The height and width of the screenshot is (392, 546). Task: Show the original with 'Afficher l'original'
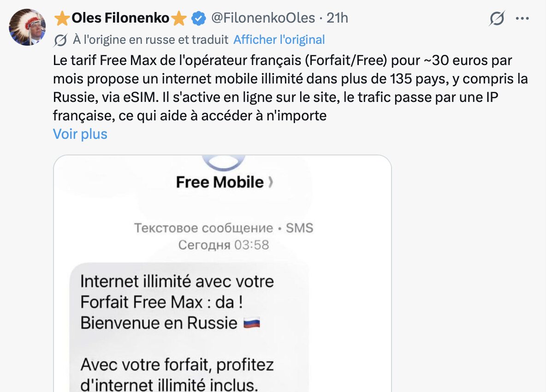coord(279,40)
